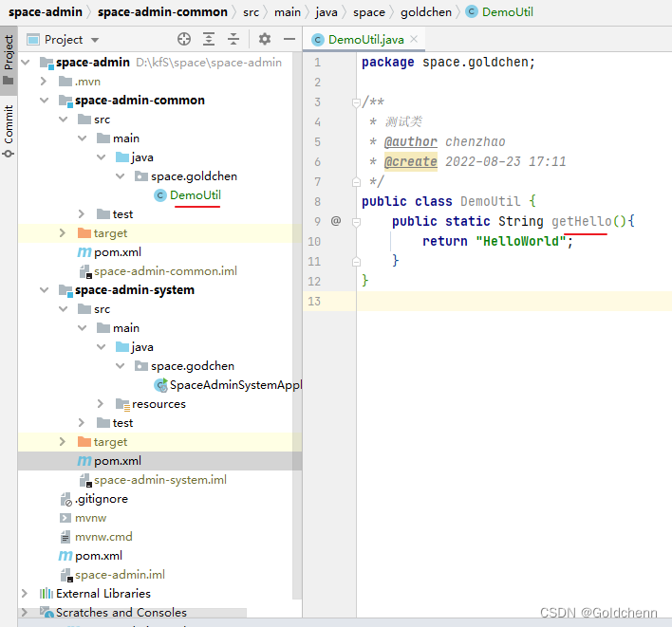Expand target folder under space-admin-common

click(x=63, y=233)
